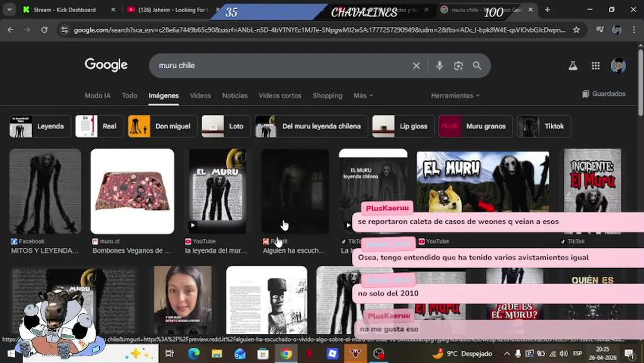Filter images by Muru granos chip
644x363 pixels.
[x=475, y=126]
